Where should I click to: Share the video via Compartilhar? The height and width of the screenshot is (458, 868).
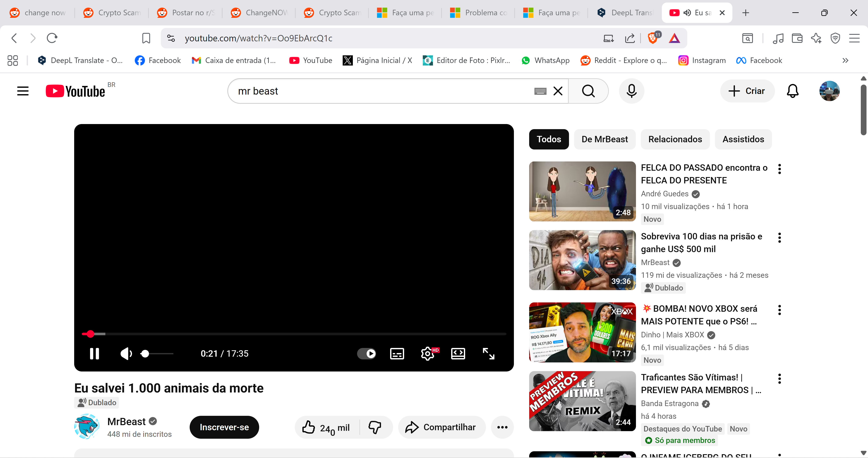coord(442,427)
